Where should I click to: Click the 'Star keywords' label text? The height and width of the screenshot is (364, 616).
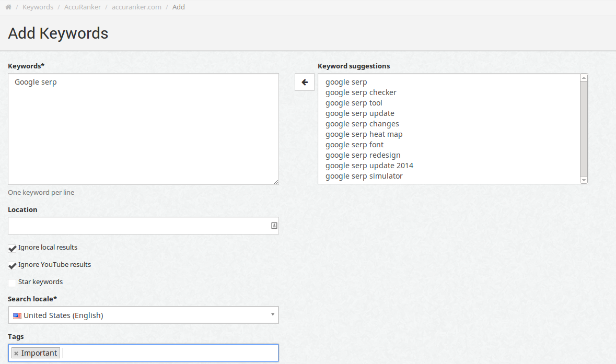coord(40,282)
